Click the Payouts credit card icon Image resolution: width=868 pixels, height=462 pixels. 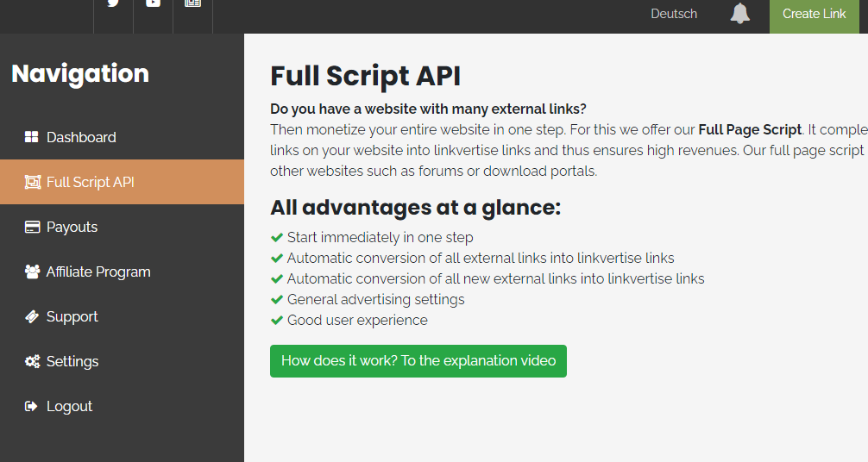click(x=32, y=227)
